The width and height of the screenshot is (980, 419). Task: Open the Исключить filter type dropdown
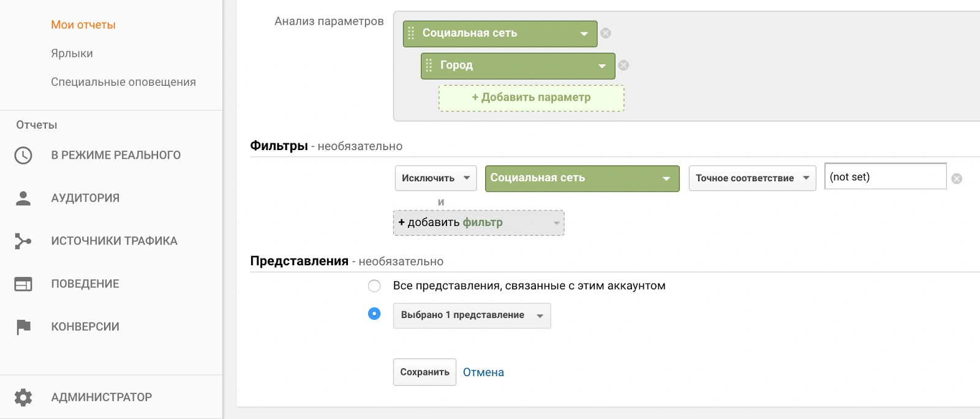(x=435, y=178)
